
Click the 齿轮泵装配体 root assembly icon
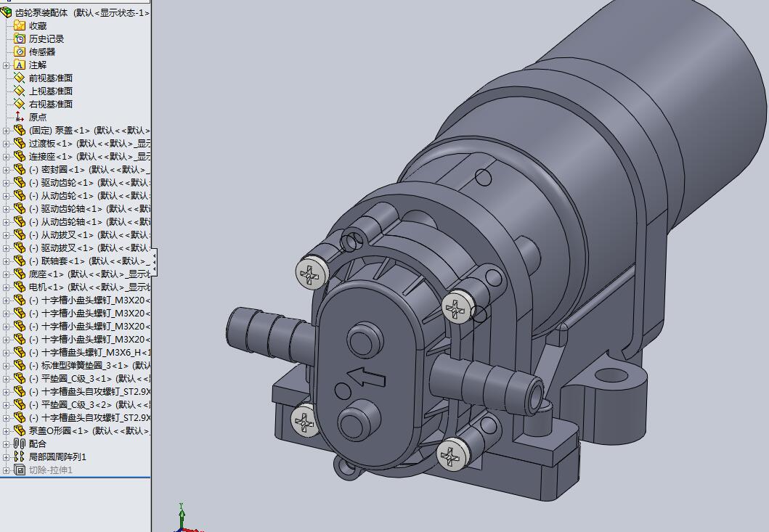coord(6,13)
